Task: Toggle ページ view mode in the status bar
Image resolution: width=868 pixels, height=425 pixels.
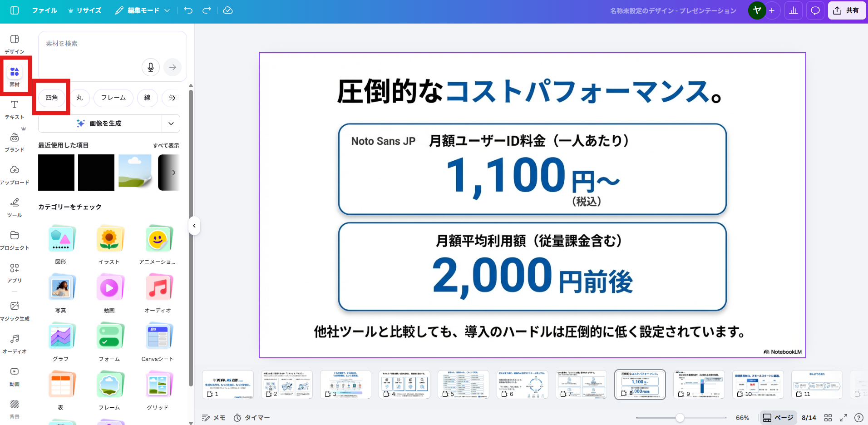Action: (x=778, y=417)
